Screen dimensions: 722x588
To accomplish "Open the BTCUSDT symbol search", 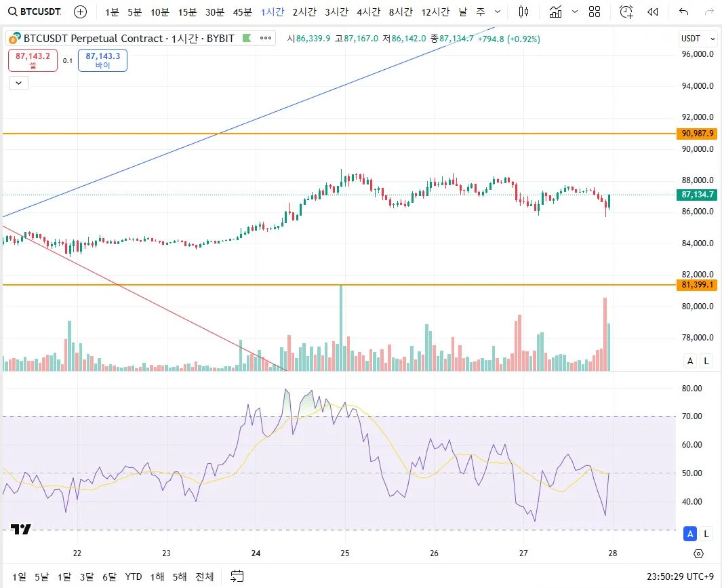I will pos(35,12).
